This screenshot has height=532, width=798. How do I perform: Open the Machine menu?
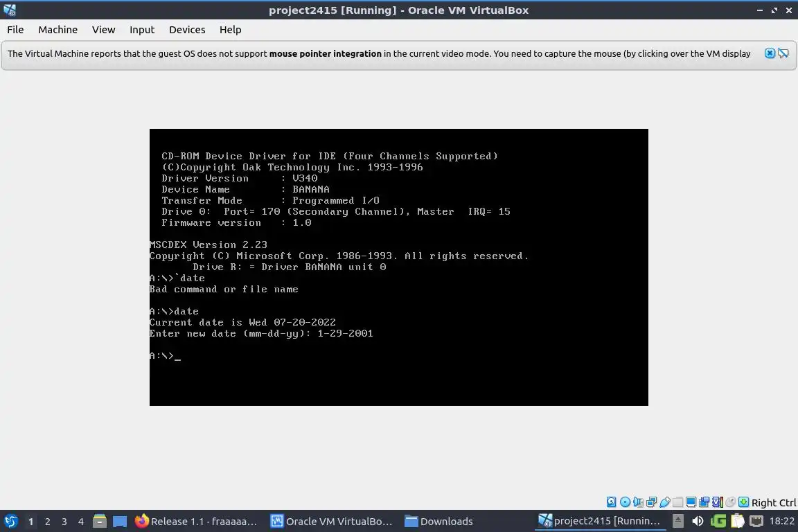pyautogui.click(x=57, y=30)
